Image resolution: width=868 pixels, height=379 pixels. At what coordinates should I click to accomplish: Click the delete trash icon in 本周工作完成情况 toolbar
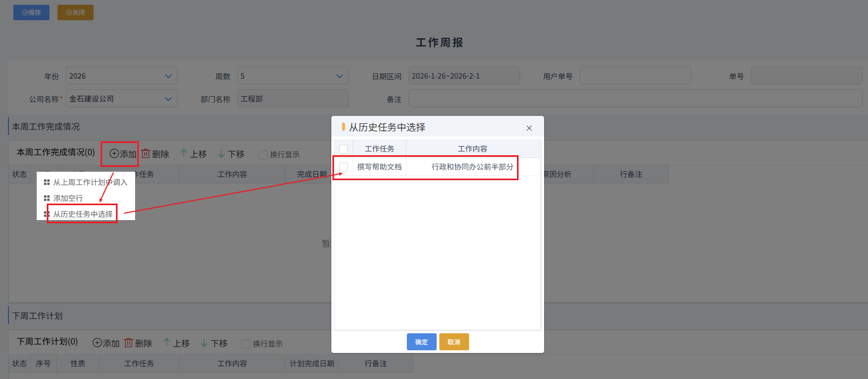tap(146, 154)
